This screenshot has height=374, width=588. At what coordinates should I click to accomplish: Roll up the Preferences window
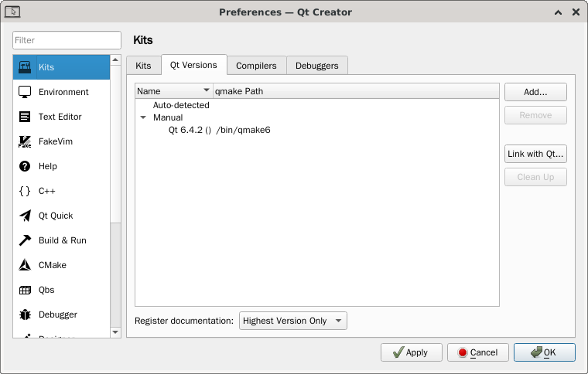pos(558,12)
